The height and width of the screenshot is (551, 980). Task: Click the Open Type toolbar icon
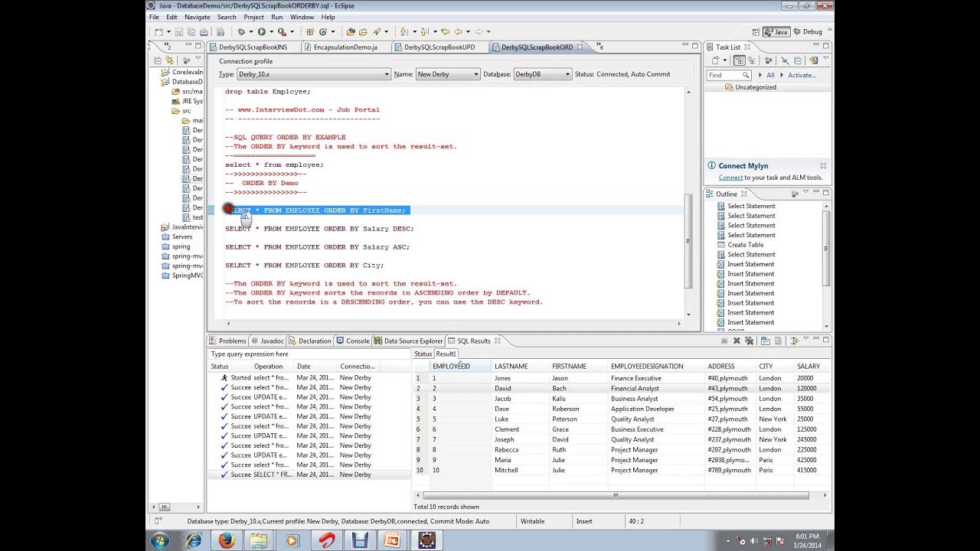tap(351, 31)
